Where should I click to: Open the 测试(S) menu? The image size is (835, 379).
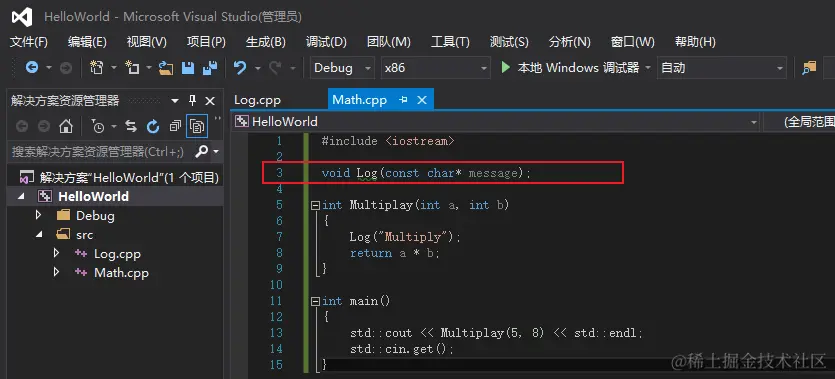pos(509,42)
